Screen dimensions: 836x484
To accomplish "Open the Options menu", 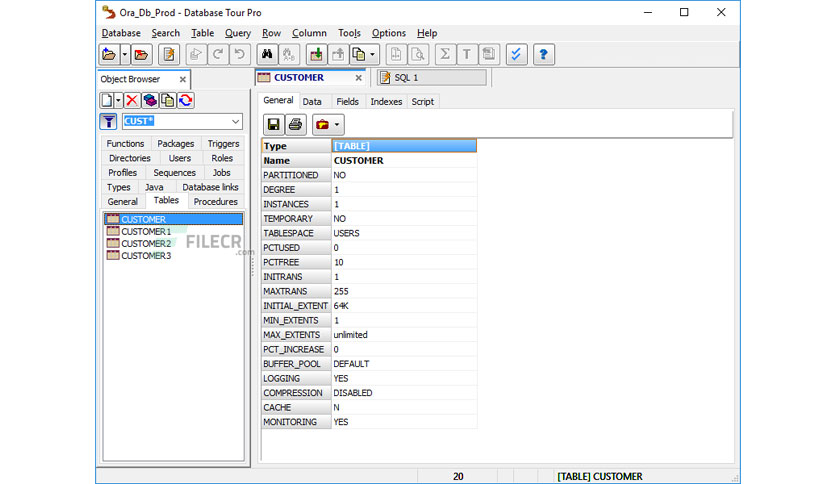I will (389, 33).
